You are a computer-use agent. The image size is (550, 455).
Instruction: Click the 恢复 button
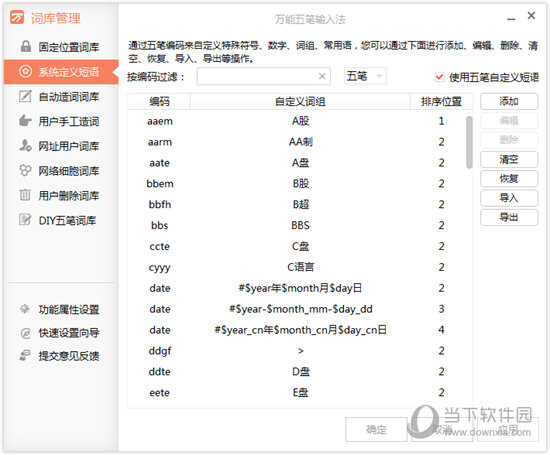tap(509, 179)
